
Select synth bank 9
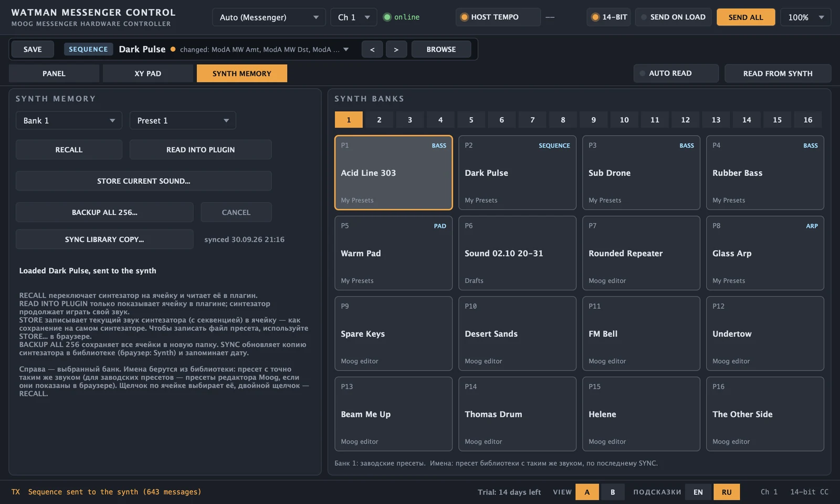(x=594, y=120)
